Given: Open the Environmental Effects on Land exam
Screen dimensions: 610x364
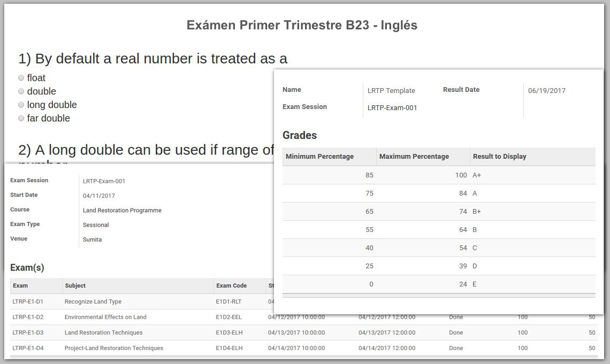Looking at the screenshot, I should click(105, 317).
